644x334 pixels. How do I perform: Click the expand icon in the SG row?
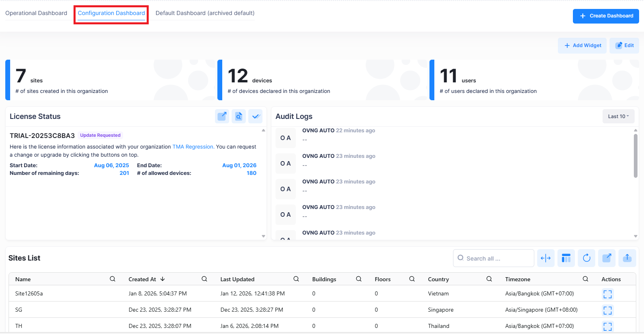[607, 310]
